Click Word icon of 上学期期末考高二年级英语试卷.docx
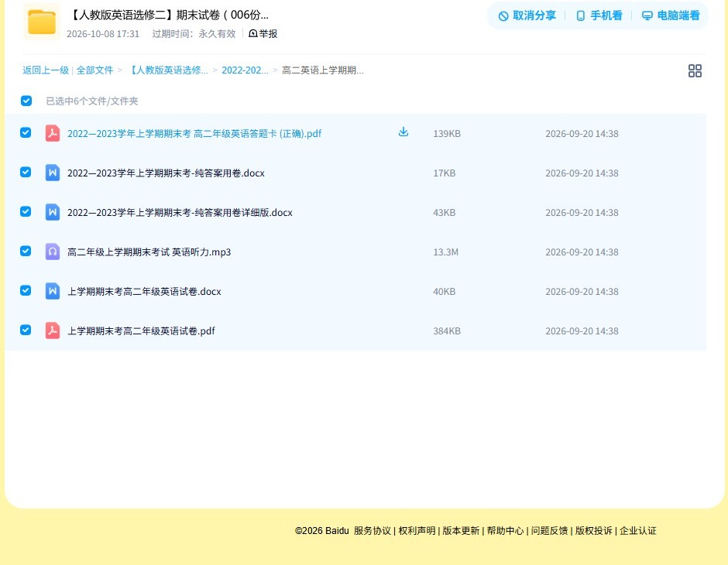 coord(53,291)
